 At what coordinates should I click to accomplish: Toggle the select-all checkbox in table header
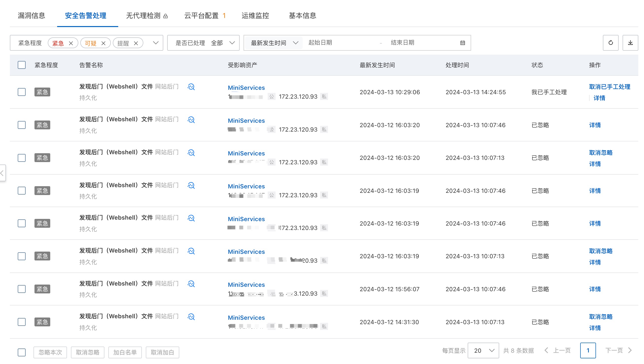21,65
